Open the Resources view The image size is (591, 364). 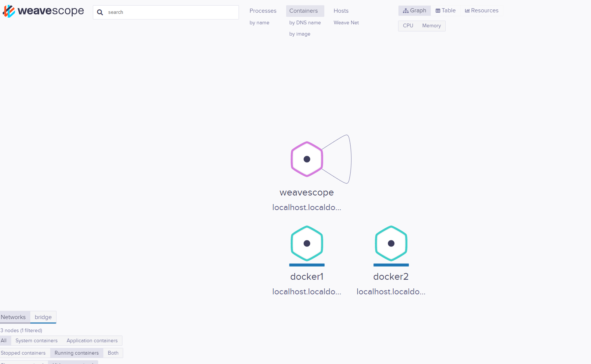click(482, 10)
